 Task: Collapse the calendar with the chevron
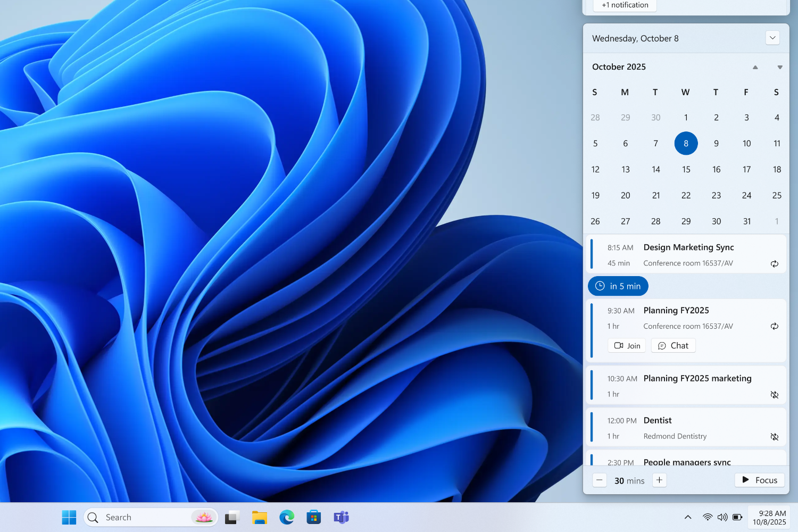pyautogui.click(x=772, y=38)
